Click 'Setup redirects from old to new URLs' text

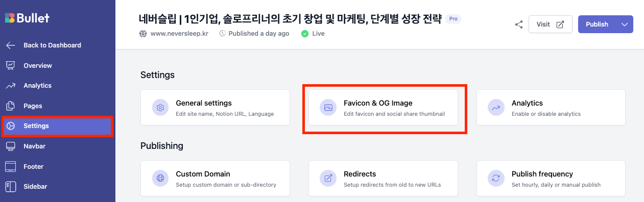click(392, 185)
